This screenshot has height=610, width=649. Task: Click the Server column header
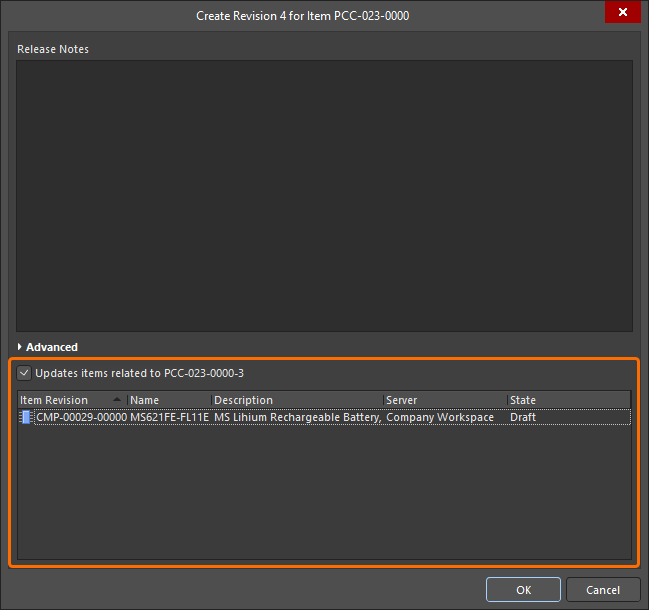(x=445, y=400)
